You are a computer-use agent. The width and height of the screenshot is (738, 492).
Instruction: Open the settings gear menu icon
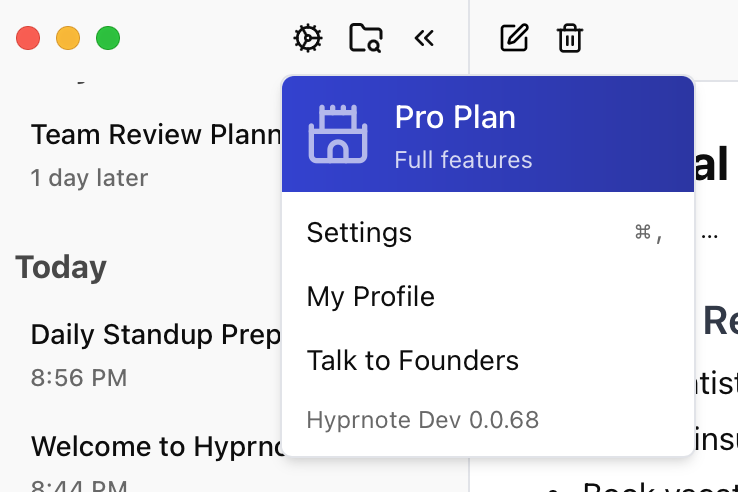coord(308,38)
